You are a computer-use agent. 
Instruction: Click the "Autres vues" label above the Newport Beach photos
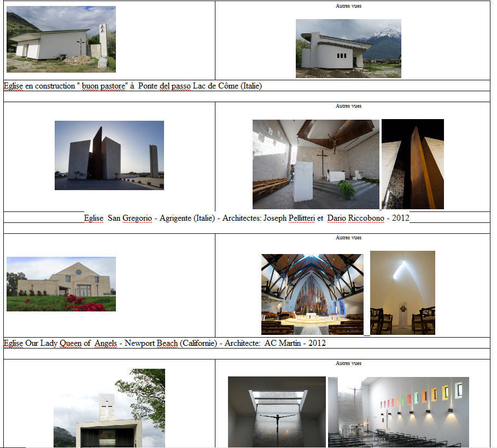tap(348, 237)
